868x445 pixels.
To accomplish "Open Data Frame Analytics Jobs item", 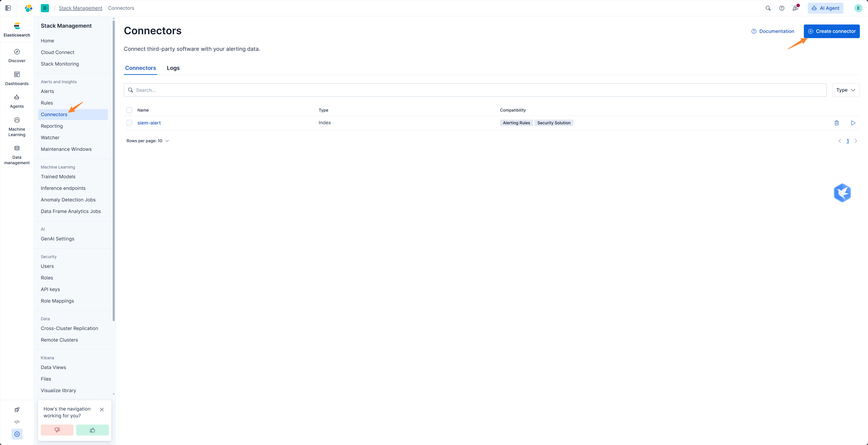I will 71,211.
